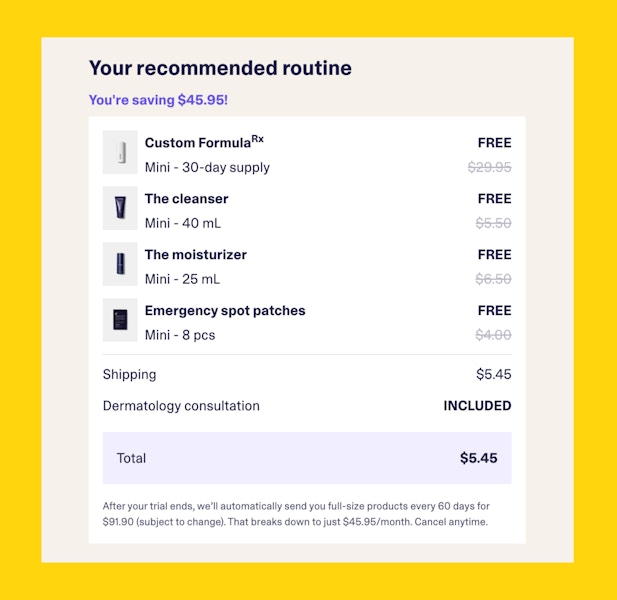Click the crossed-out $5.50 cleanser price
Viewport: 617px width, 600px height.
(x=493, y=223)
